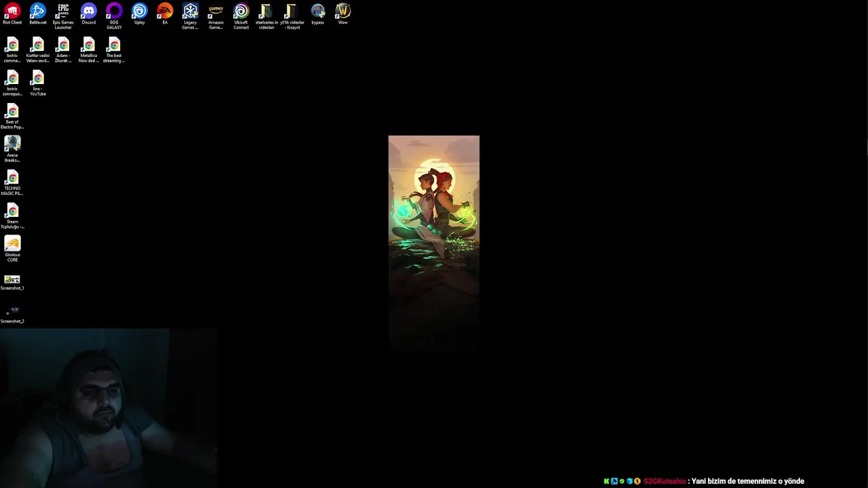Select the GOG GALAXY shortcut
This screenshot has width=868, height=488.
point(114,16)
